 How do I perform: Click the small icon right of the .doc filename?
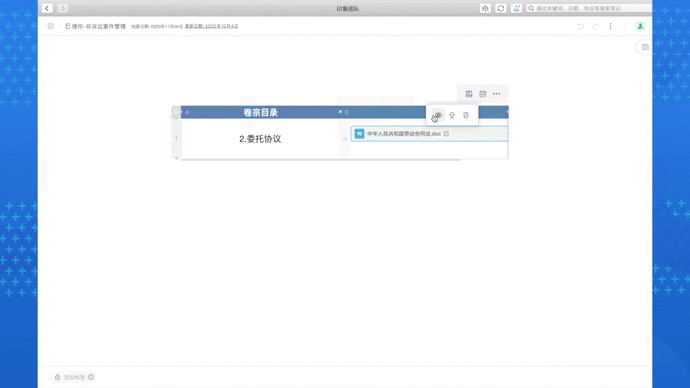coord(446,134)
